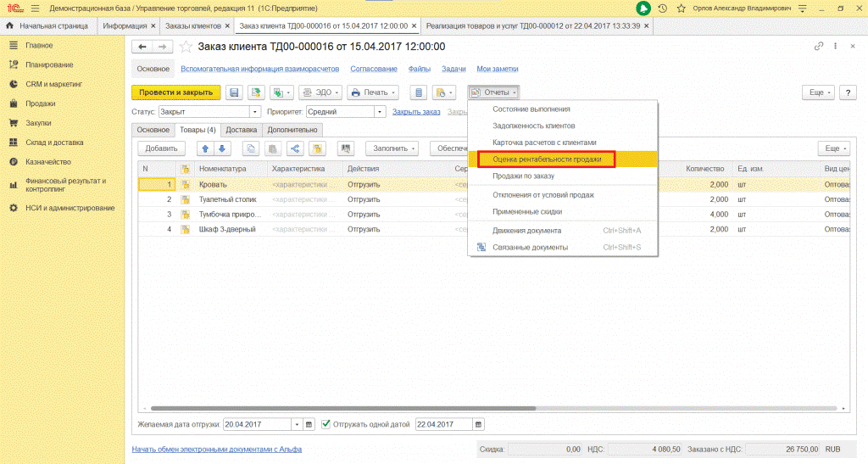Switch to the Доставка tab
868x464 pixels.
coord(242,130)
